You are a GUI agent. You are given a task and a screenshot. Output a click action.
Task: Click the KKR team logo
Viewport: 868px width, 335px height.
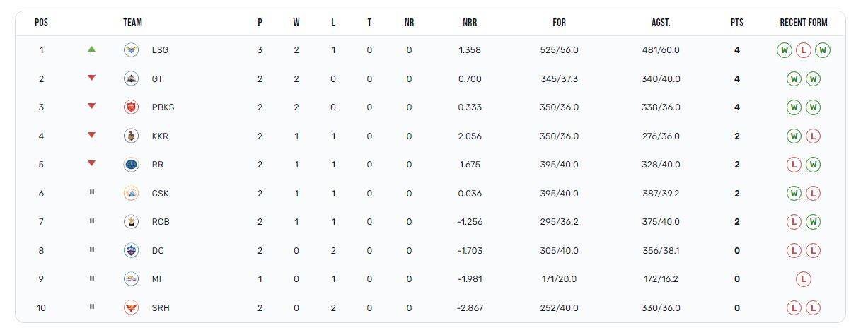[131, 136]
